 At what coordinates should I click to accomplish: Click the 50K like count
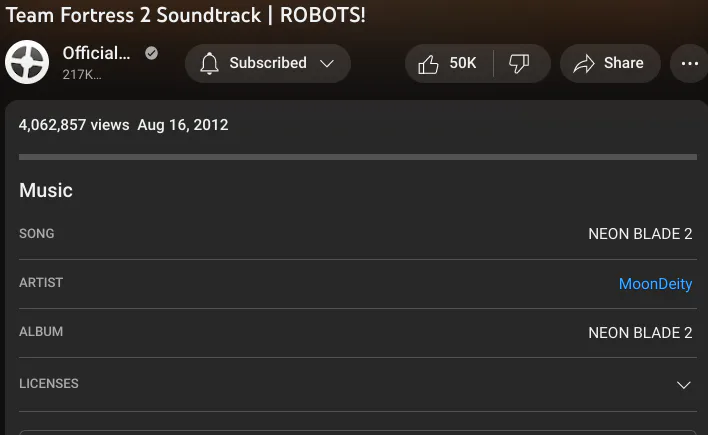[x=463, y=63]
